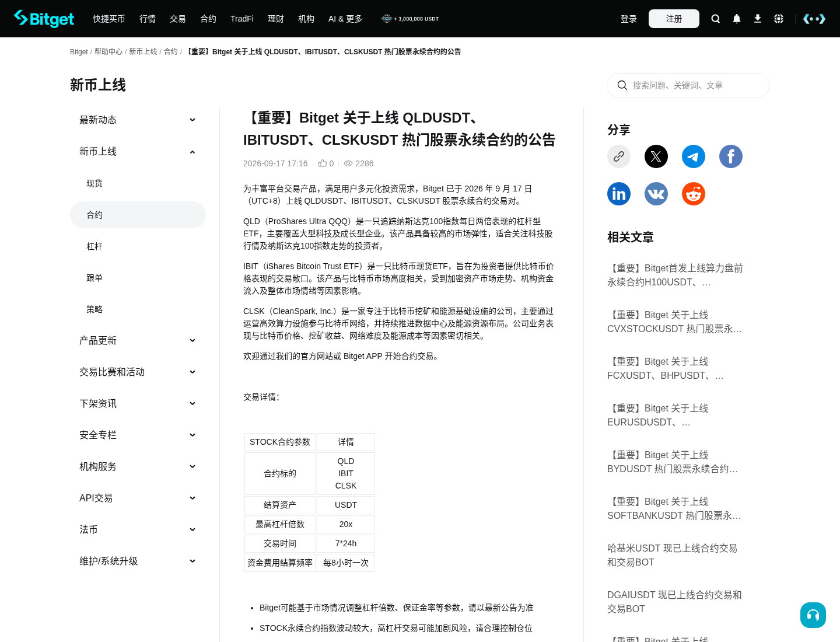The height and width of the screenshot is (642, 840).
Task: Select 合约 sidebar item
Action: (x=138, y=215)
